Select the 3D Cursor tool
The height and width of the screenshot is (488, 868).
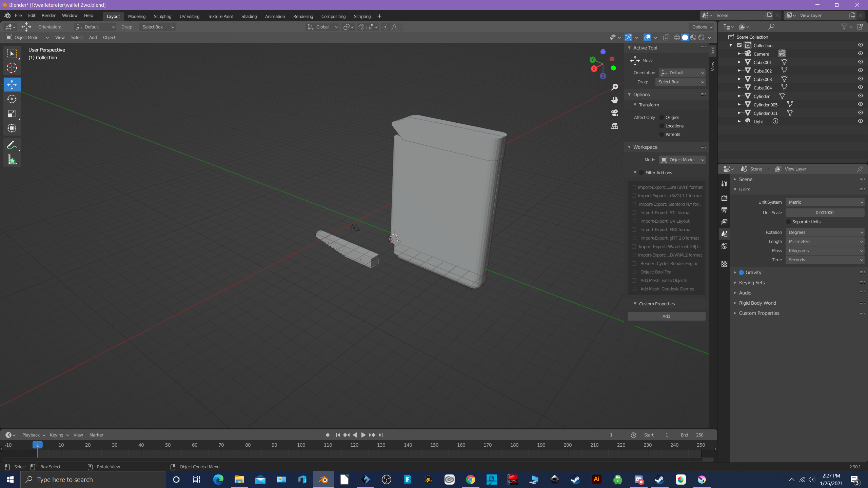pos(12,68)
